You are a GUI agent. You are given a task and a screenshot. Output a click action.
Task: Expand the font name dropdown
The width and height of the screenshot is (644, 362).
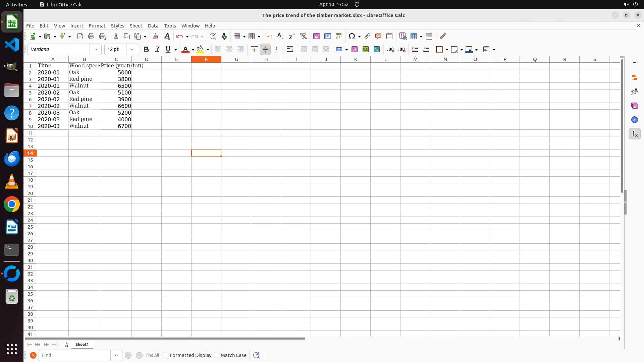pos(96,49)
